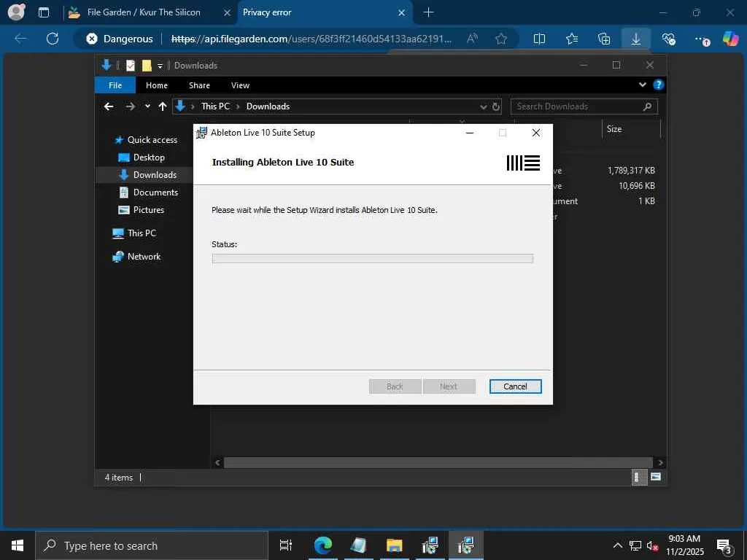Switch to File Garden / Kvur The Silicon tab
This screenshot has height=560, width=747.
(144, 12)
